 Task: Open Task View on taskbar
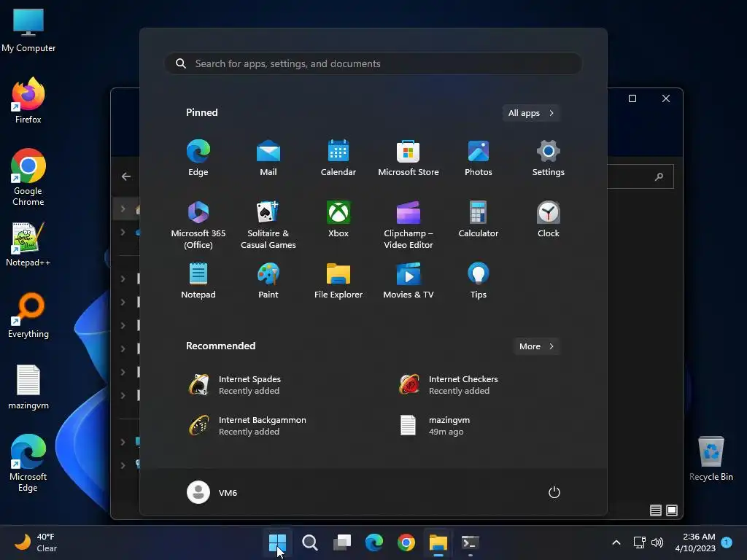341,542
